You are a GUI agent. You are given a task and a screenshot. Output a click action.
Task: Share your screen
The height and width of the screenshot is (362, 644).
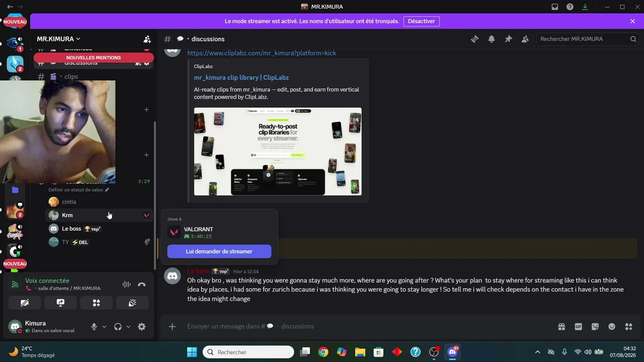60,303
